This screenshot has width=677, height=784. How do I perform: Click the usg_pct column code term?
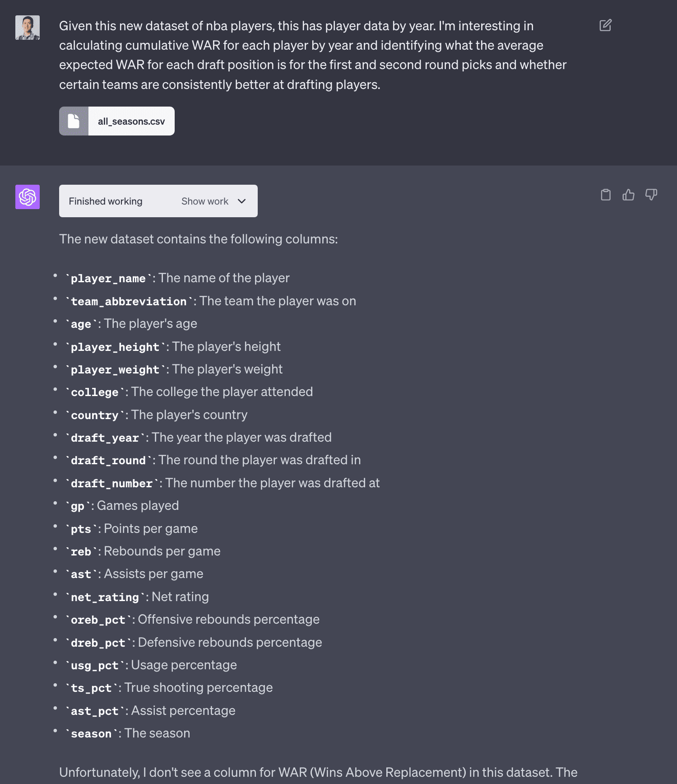95,666
